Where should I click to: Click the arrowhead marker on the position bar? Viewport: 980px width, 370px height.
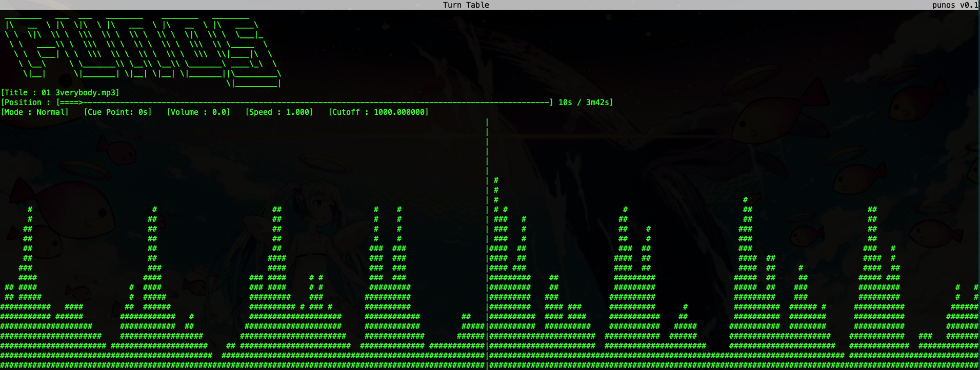coord(80,102)
